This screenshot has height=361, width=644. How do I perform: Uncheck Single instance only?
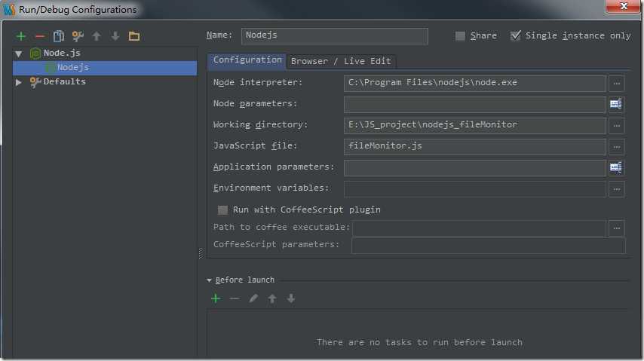coord(515,35)
